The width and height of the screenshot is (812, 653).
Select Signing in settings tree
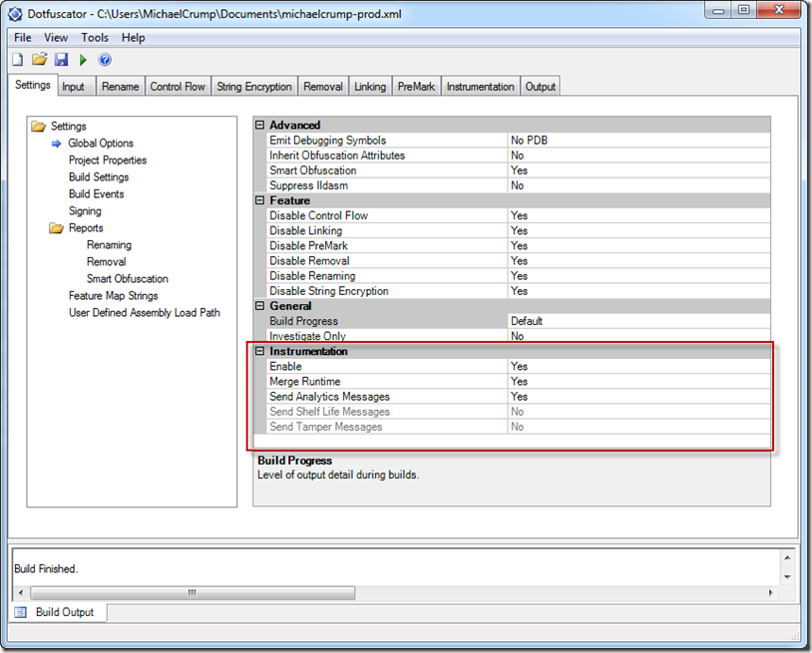(85, 211)
